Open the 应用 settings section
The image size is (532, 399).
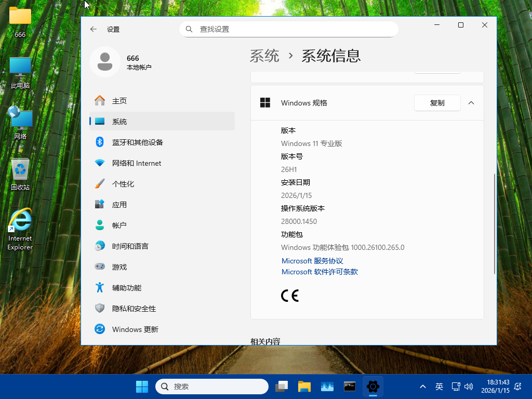119,205
